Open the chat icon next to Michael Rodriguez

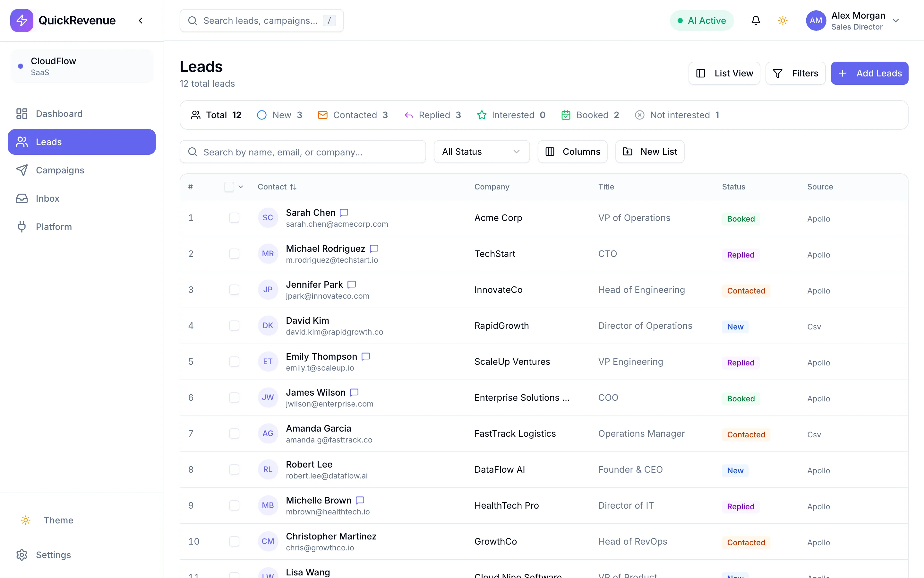(x=374, y=249)
